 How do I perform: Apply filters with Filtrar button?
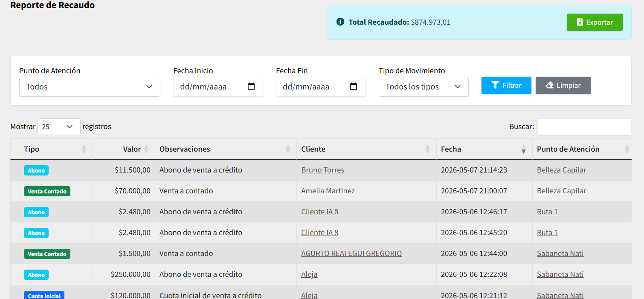click(x=506, y=85)
